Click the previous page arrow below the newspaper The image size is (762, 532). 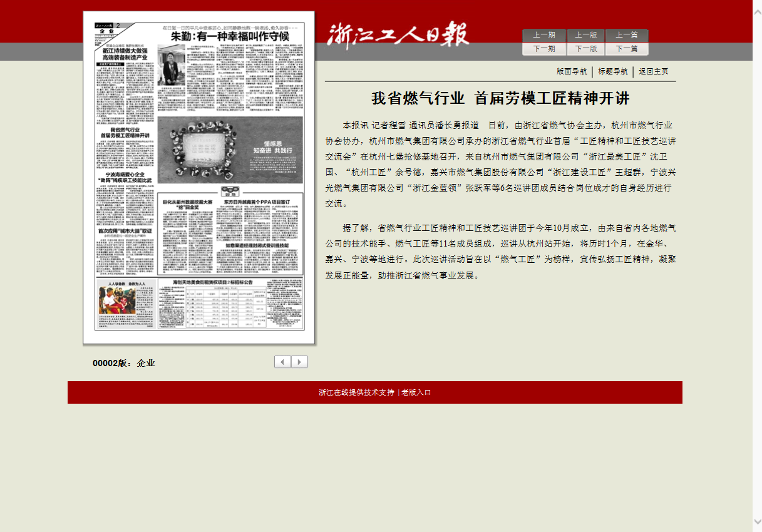[282, 362]
